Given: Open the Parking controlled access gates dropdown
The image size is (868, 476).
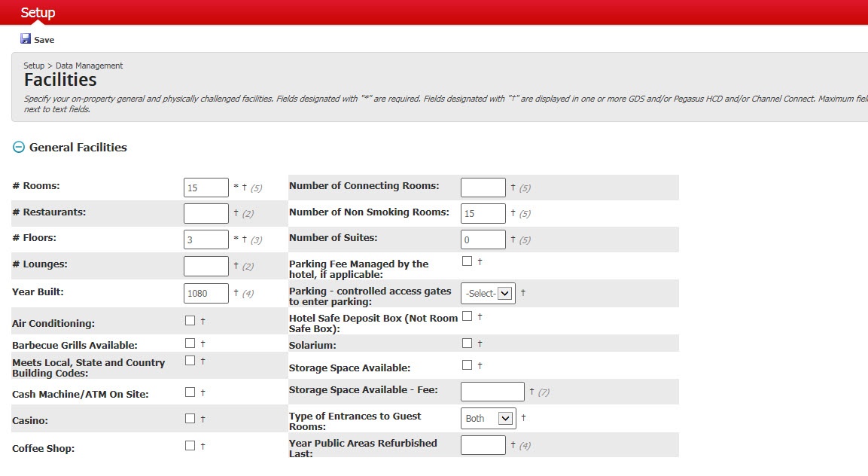Looking at the screenshot, I should pos(489,293).
